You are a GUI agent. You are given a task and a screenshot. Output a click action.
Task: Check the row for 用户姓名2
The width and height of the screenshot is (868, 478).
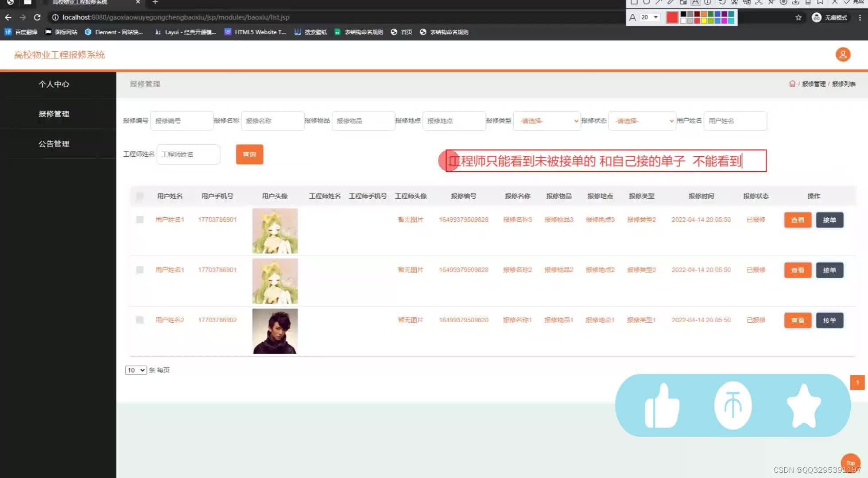[x=140, y=320]
